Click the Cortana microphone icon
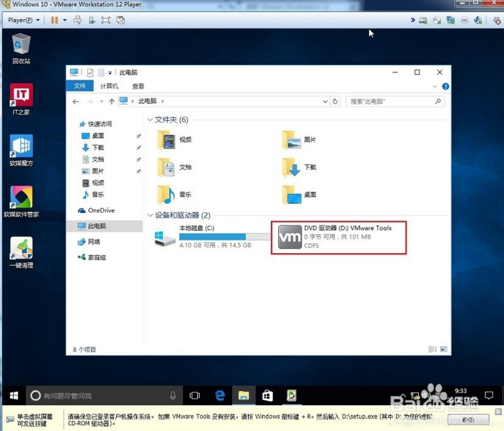This screenshot has height=431, width=504. coord(173,395)
